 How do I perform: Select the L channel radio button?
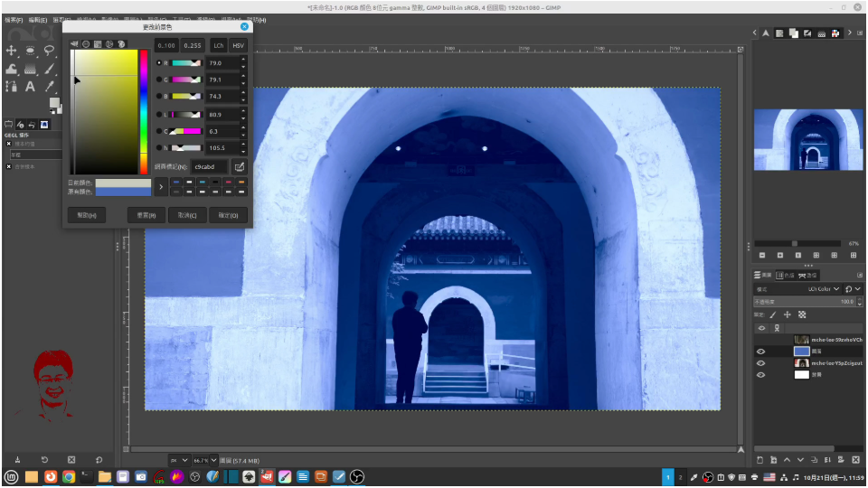[159, 115]
